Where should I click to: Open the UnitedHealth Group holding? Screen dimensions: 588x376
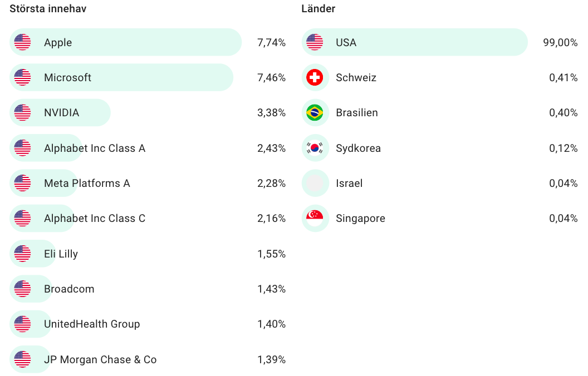[x=92, y=324]
